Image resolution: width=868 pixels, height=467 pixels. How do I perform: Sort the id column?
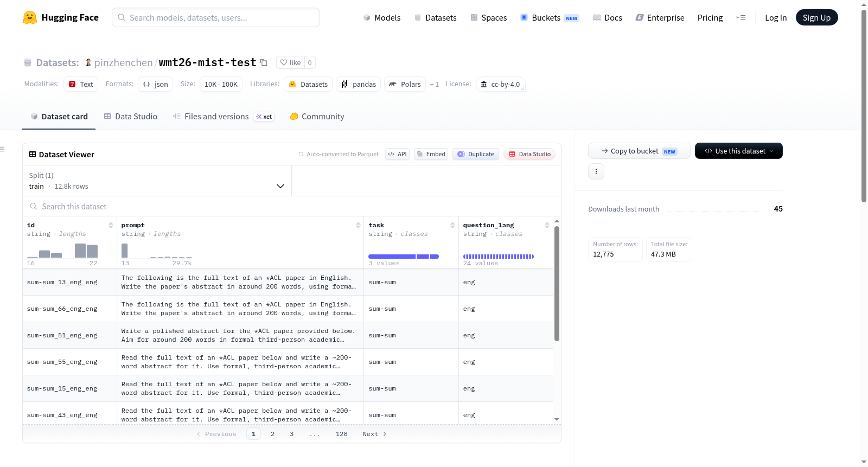click(x=111, y=225)
